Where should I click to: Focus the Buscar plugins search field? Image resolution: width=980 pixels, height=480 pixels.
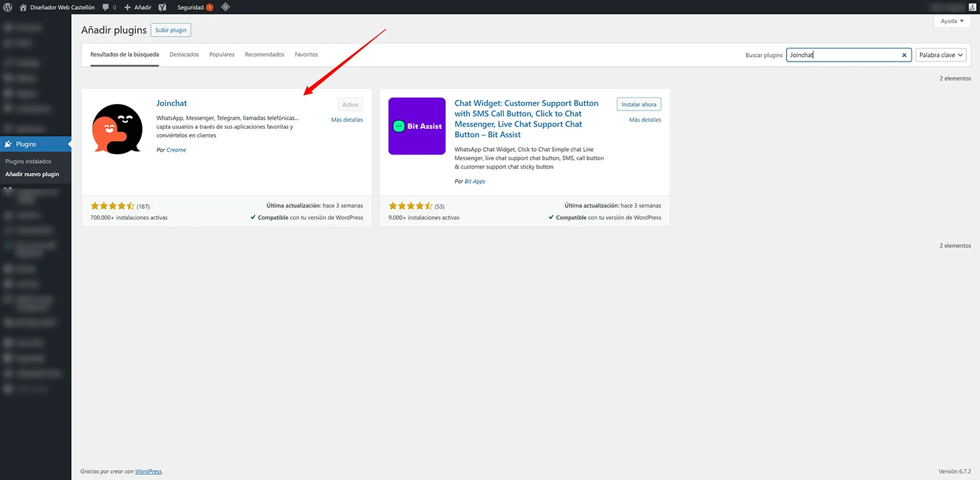coord(849,55)
